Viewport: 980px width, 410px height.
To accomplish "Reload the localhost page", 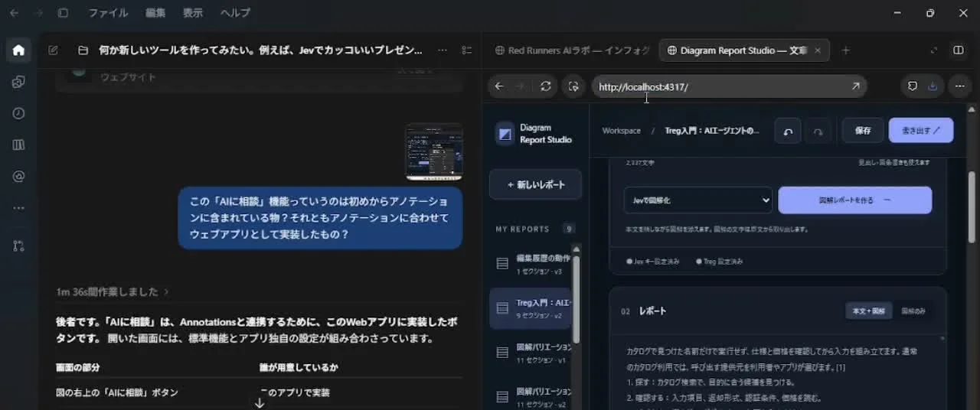I will pos(545,86).
